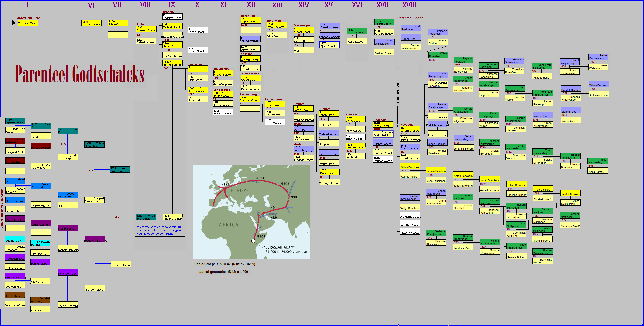This screenshot has width=644, height=326.
Task: Click the 1557 Fijken Cloeck box
Action: point(330,45)
